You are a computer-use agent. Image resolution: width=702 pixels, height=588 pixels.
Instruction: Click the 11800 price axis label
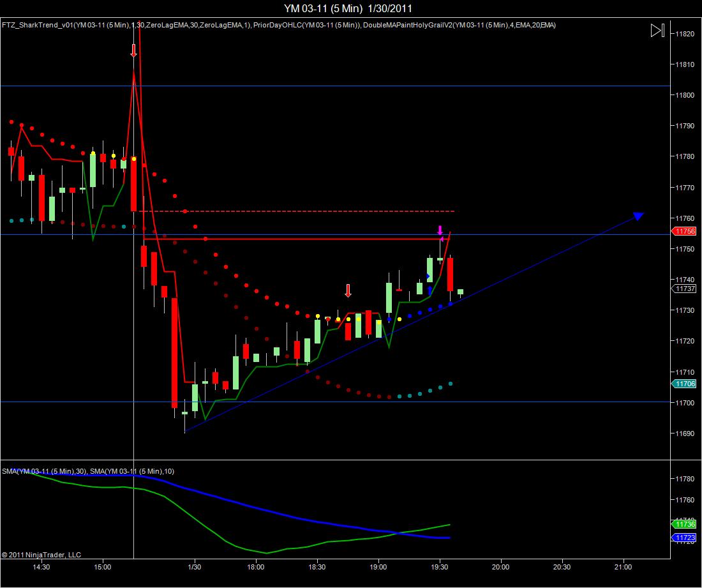coord(685,95)
